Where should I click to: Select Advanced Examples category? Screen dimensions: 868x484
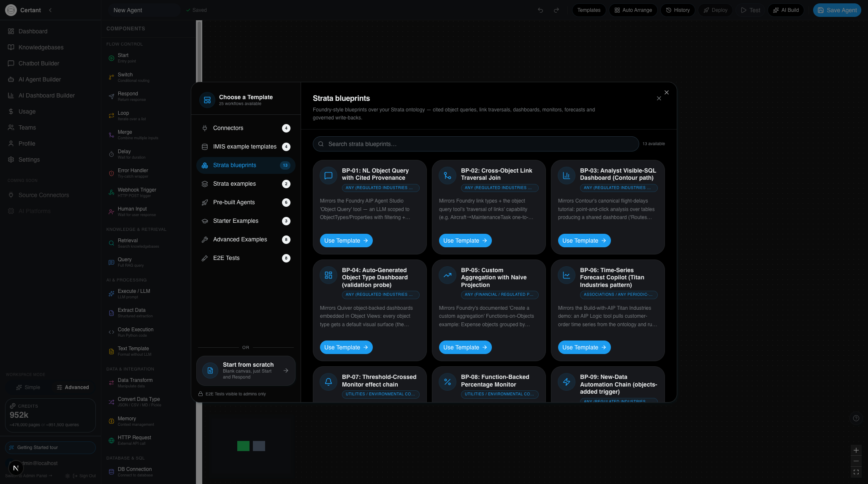(x=246, y=239)
